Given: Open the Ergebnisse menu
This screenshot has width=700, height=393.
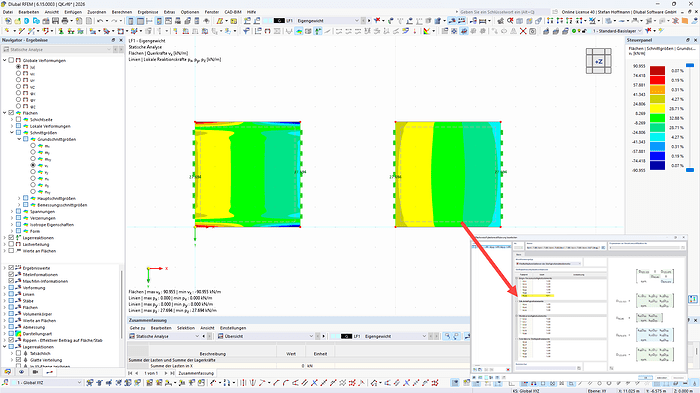Looking at the screenshot, I should 148,12.
